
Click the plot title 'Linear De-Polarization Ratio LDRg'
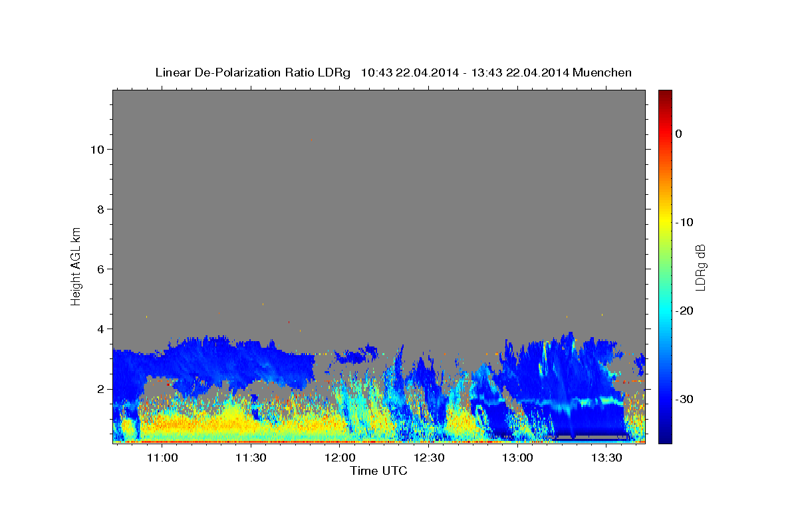click(x=253, y=72)
